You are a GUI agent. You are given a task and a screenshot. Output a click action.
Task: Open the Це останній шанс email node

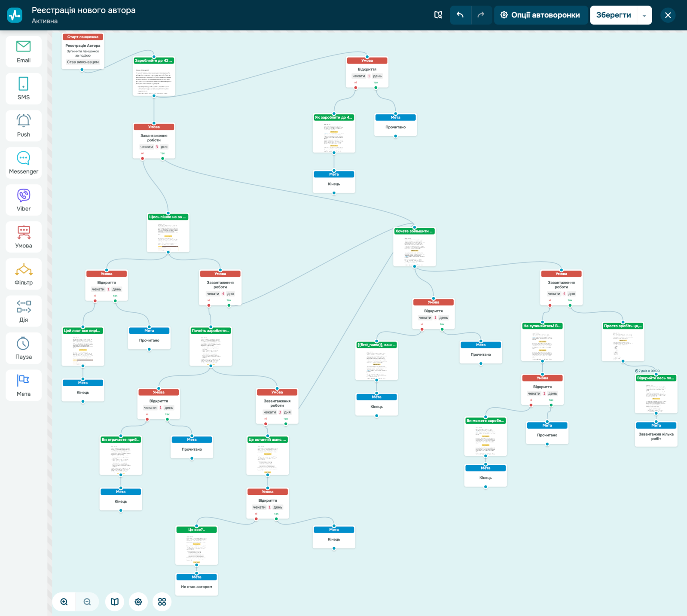click(268, 455)
